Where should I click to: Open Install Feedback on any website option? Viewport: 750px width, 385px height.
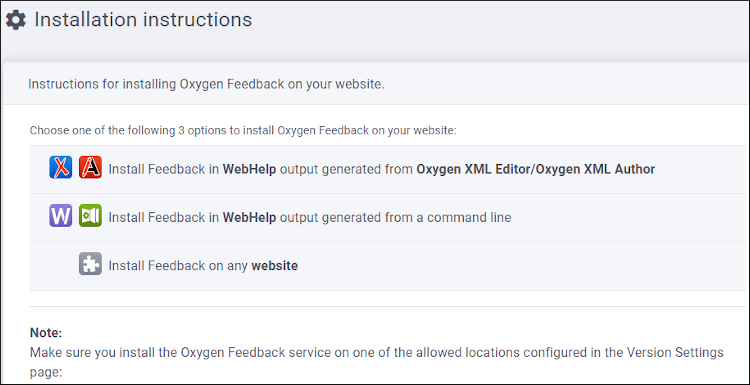pyautogui.click(x=387, y=266)
